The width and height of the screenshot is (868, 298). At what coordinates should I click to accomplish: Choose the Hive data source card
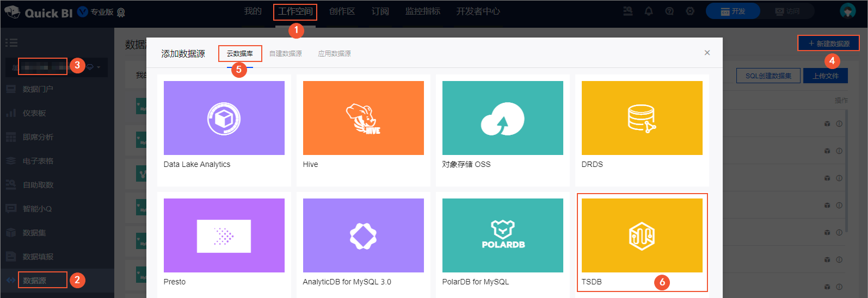click(x=364, y=131)
